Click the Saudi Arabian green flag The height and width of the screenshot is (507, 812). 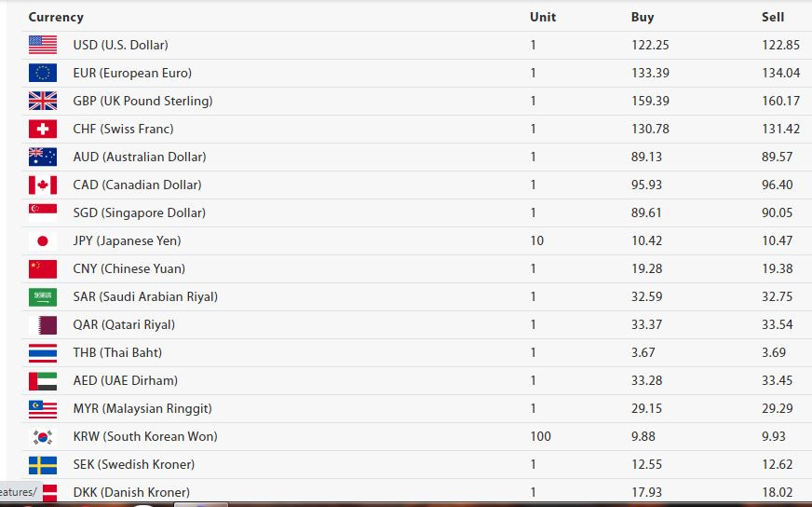coord(43,297)
